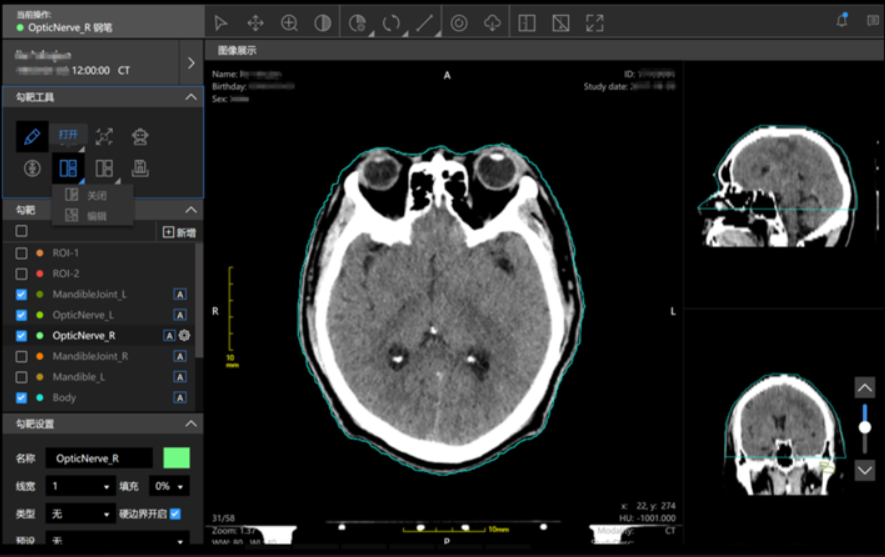Viewport: 885px width, 557px height.
Task: Click the expand arrows scaling tool
Action: (x=104, y=136)
